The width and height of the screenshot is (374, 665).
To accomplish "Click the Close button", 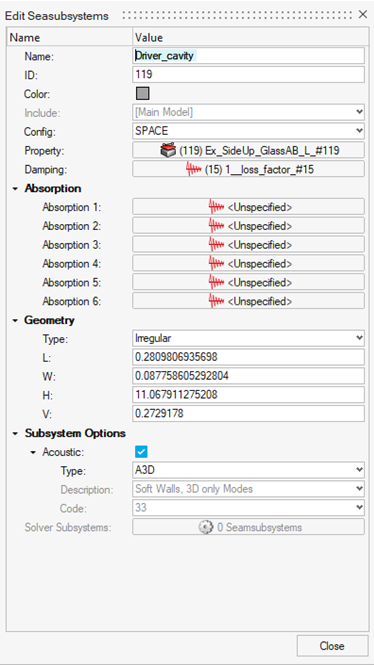I will point(332,646).
